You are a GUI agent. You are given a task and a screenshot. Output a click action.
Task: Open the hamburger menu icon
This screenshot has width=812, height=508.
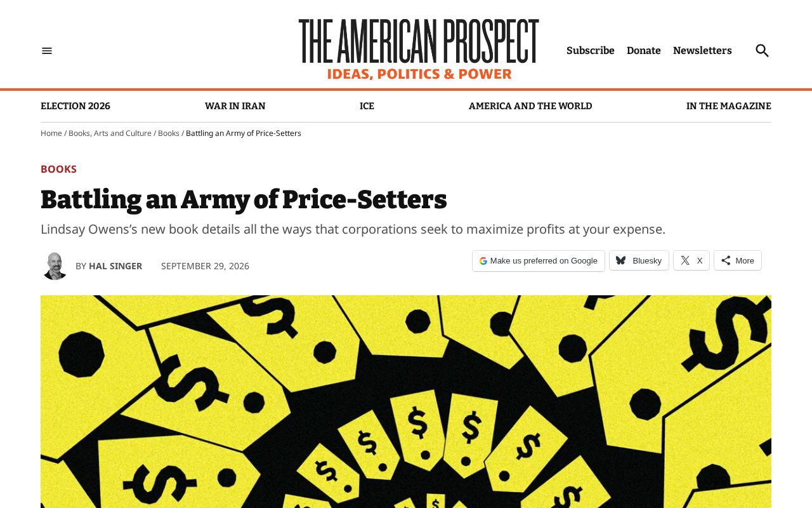tap(47, 51)
